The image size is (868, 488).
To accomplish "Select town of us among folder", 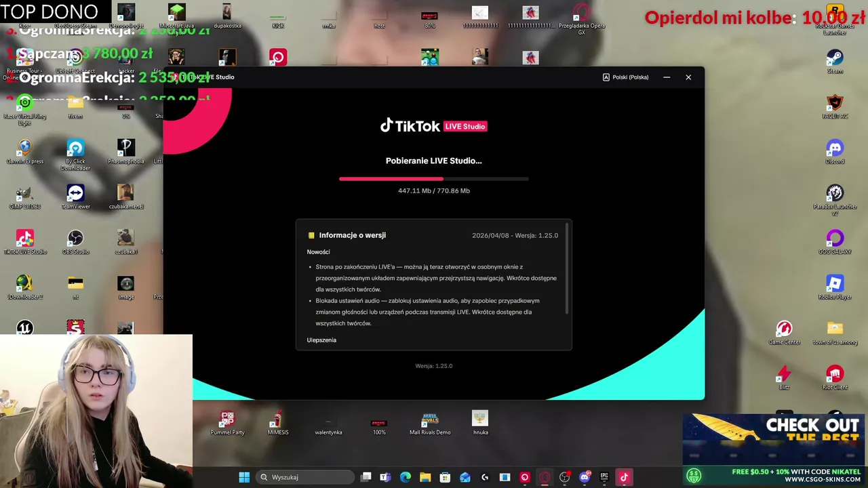I will [835, 333].
